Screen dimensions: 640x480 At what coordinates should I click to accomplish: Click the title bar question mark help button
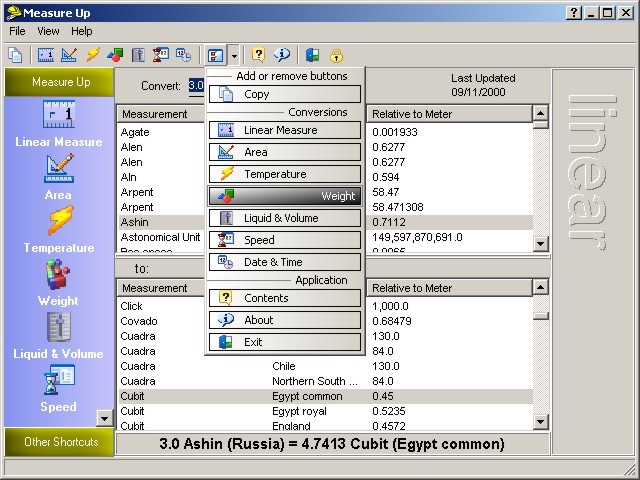tap(574, 13)
